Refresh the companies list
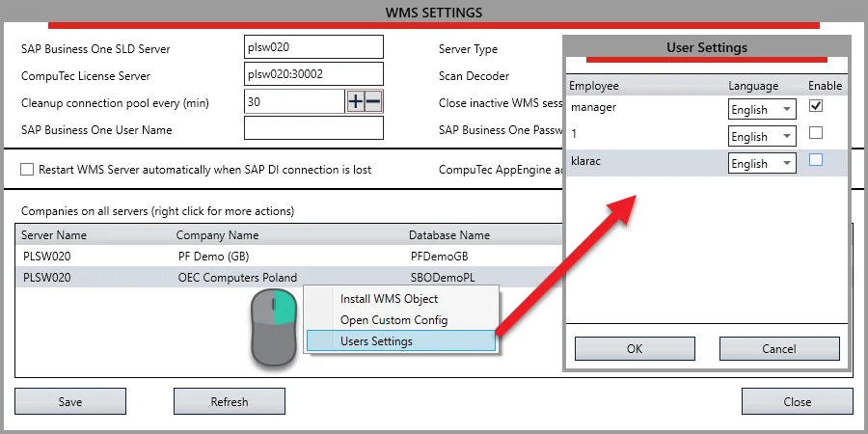The image size is (868, 434). click(230, 401)
